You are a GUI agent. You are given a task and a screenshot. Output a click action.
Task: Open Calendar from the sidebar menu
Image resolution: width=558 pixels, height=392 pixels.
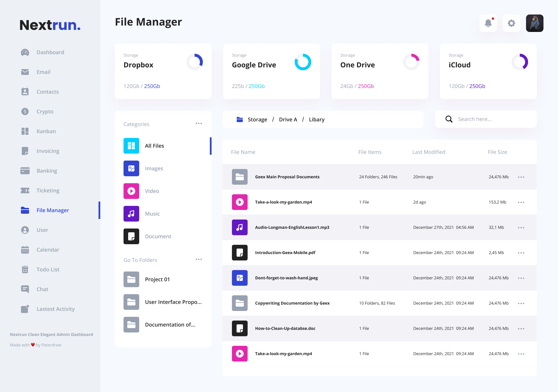click(x=48, y=250)
